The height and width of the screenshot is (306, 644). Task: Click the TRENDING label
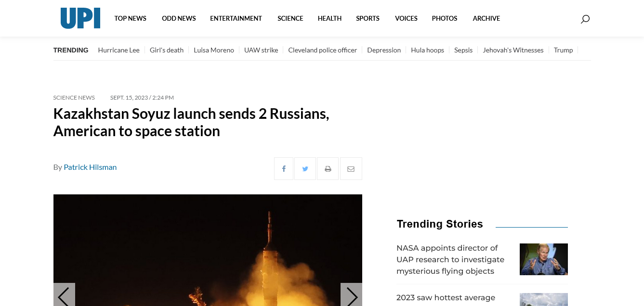[x=71, y=50]
